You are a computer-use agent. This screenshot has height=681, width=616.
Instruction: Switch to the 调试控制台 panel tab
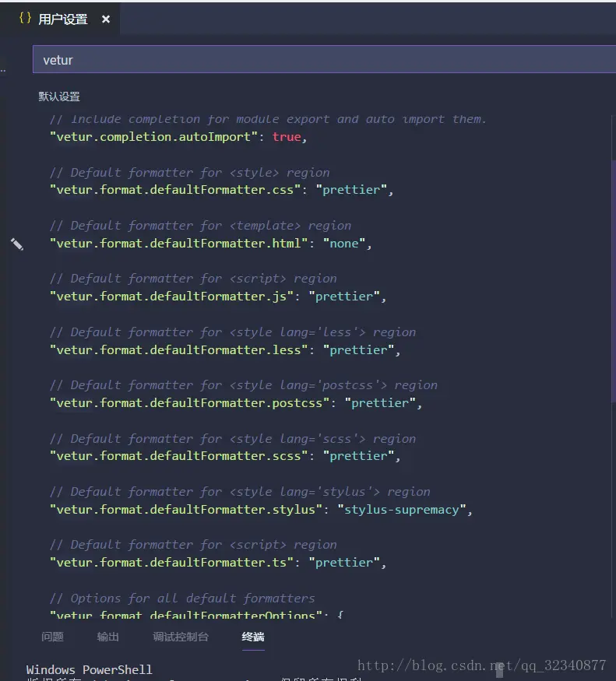click(181, 637)
